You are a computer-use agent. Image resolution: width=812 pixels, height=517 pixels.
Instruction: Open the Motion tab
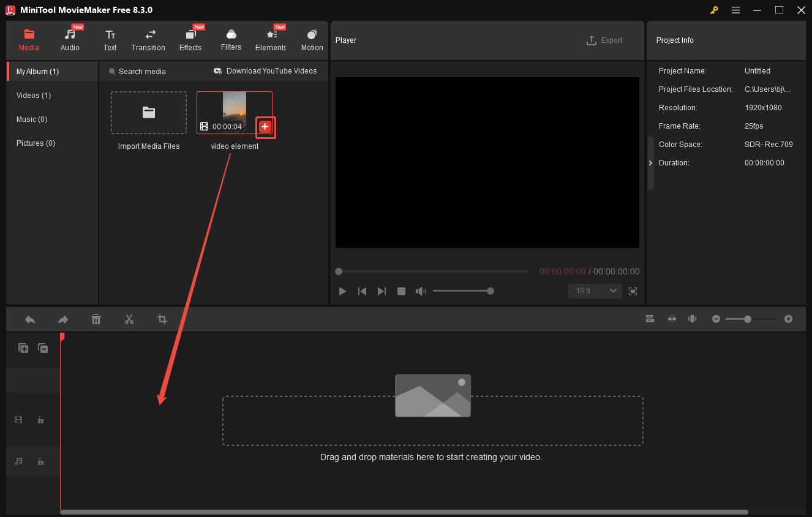point(312,40)
